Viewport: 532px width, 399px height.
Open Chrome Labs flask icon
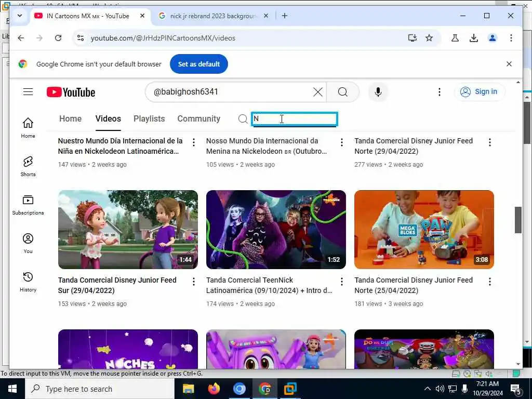(x=455, y=38)
